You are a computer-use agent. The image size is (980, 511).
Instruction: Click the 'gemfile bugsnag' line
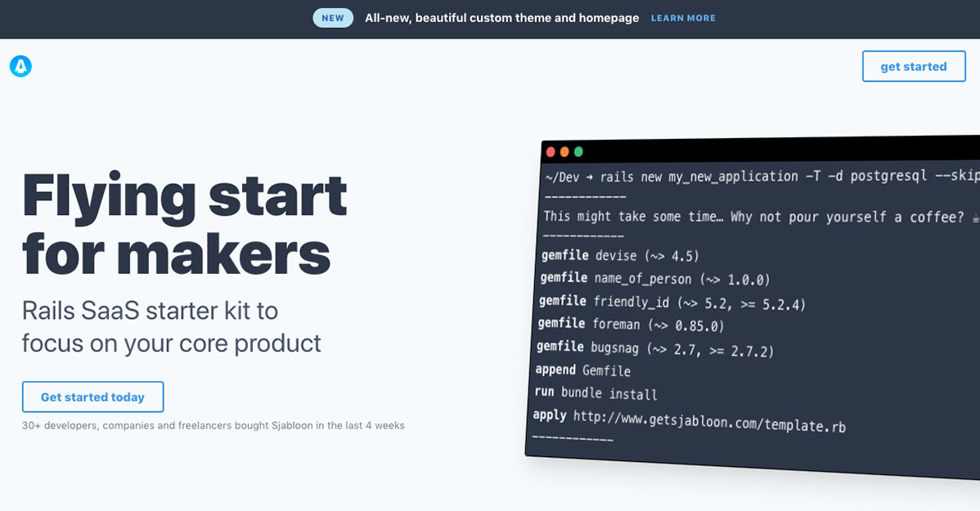coord(655,348)
